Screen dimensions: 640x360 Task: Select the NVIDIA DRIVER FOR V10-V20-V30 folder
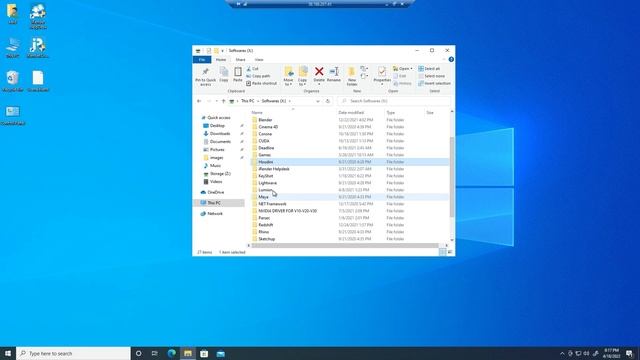click(x=287, y=211)
